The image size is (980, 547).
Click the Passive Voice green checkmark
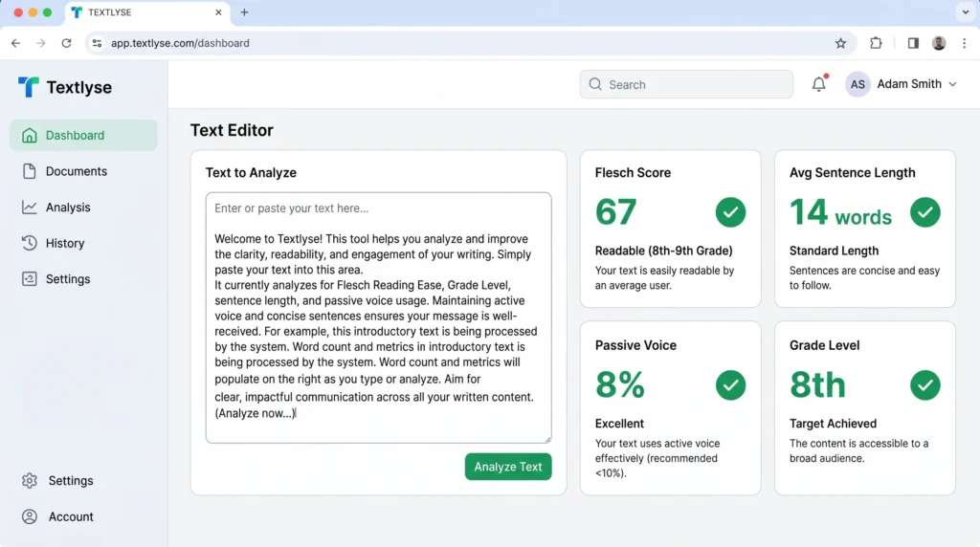(x=731, y=384)
